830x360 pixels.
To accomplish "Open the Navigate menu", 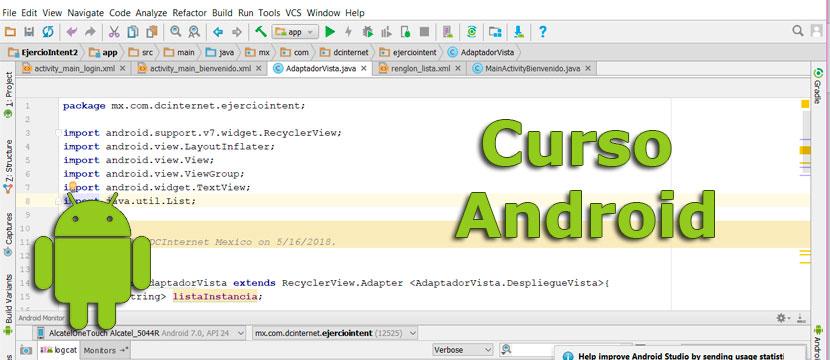I will pyautogui.click(x=86, y=12).
